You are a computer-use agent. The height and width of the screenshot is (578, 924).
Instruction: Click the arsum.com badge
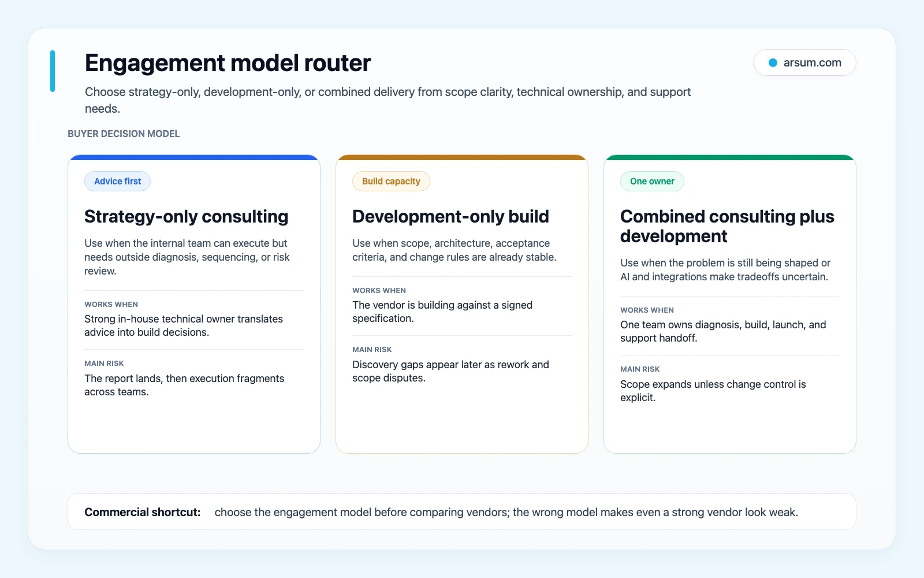tap(804, 62)
